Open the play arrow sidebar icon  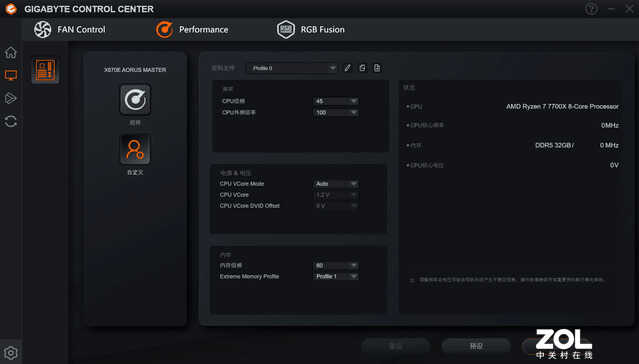pos(11,98)
